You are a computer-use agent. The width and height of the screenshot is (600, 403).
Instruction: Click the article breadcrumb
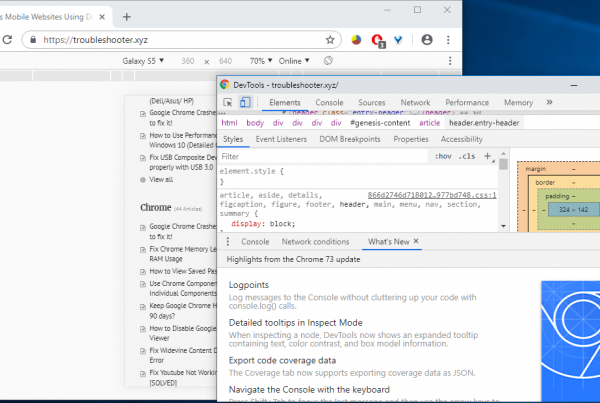pyautogui.click(x=429, y=123)
